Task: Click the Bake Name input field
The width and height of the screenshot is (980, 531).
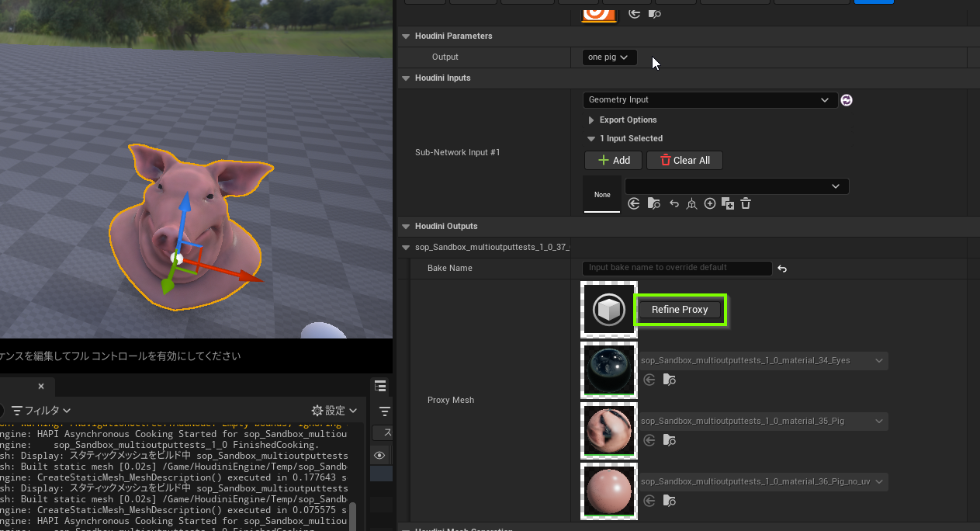Action: pyautogui.click(x=677, y=268)
